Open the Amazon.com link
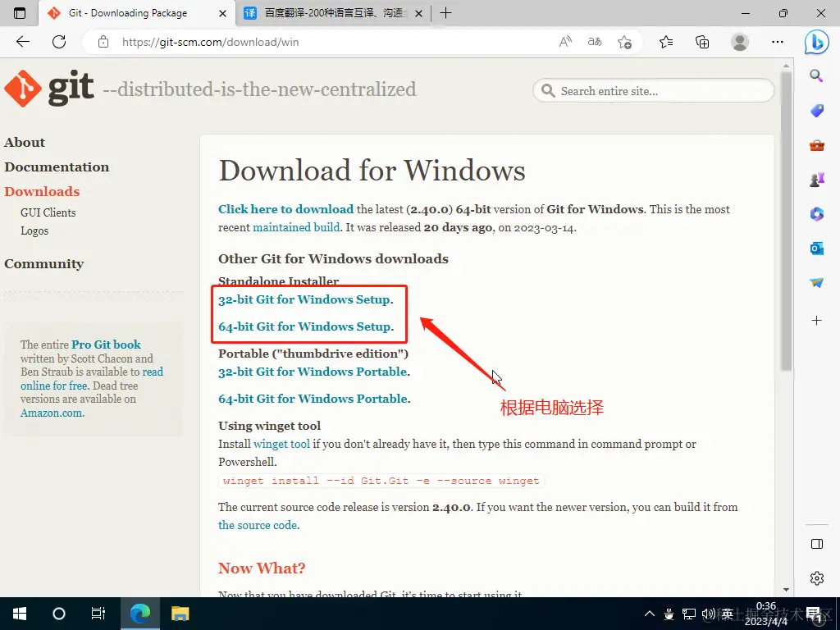 [x=52, y=413]
